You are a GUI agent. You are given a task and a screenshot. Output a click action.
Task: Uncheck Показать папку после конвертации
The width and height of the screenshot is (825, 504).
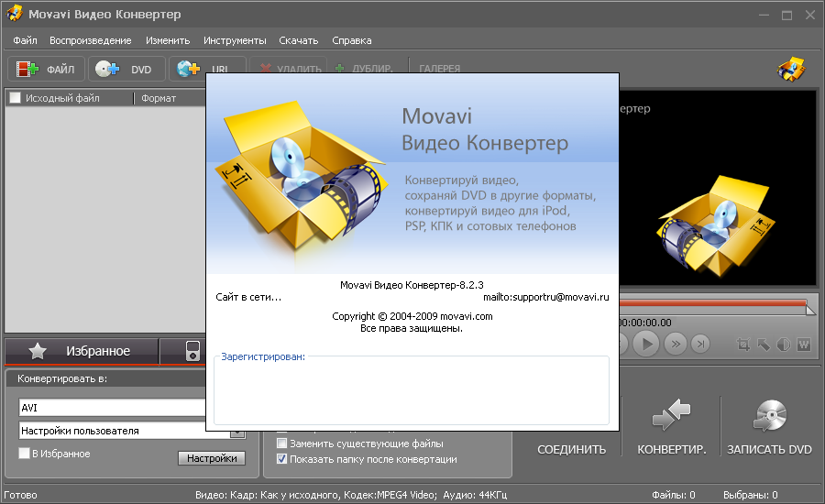[x=282, y=459]
